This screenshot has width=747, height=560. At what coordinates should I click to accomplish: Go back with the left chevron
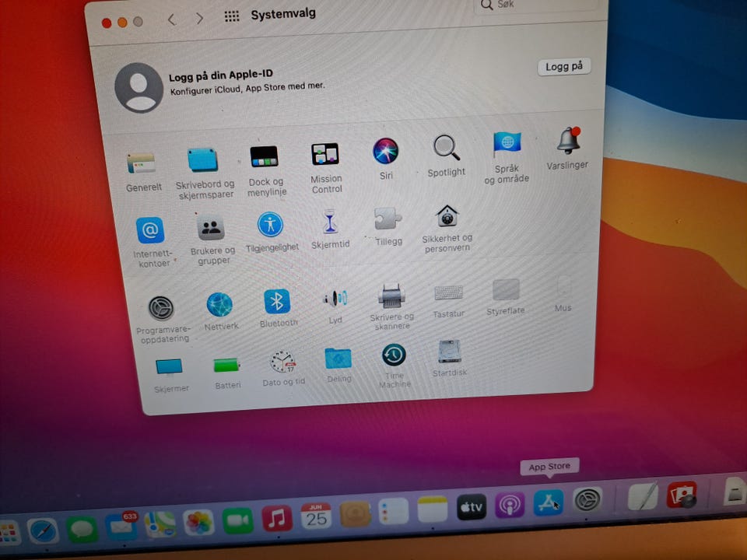tap(172, 19)
